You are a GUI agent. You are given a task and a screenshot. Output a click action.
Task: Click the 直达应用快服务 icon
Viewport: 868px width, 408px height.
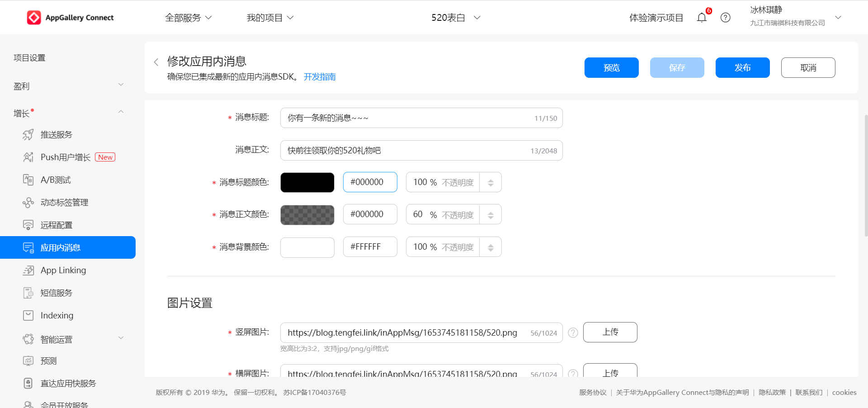[28, 383]
